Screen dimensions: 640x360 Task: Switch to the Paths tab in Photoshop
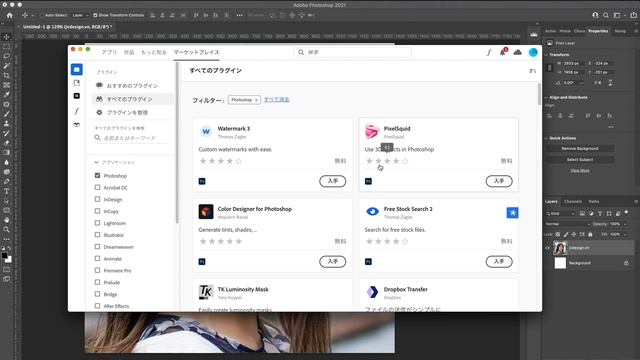pyautogui.click(x=594, y=202)
